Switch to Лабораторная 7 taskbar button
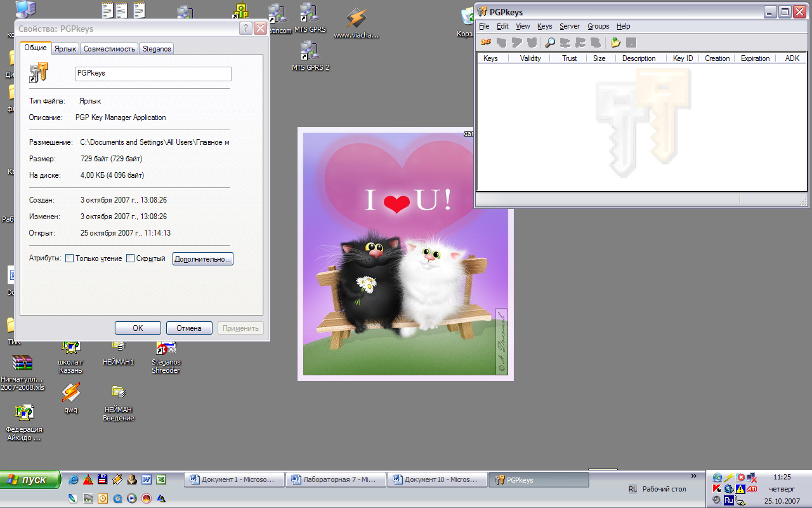 click(336, 480)
